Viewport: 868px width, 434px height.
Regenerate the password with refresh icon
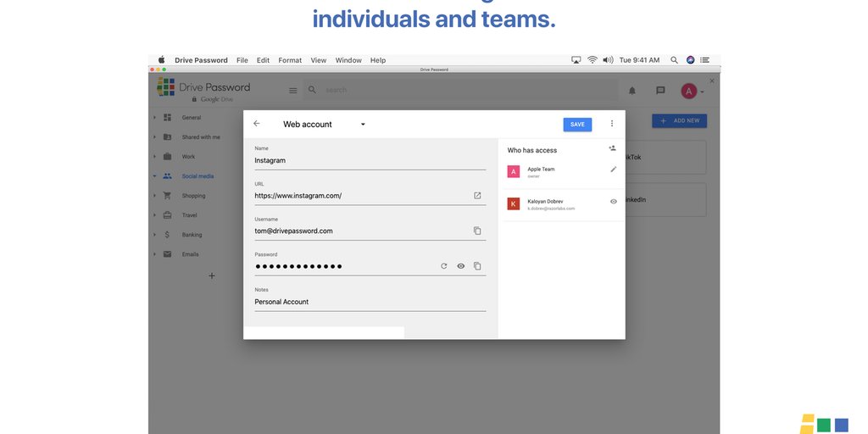point(443,266)
